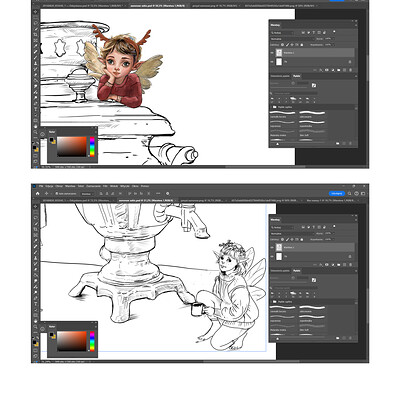Open the Plik menu

point(41,186)
